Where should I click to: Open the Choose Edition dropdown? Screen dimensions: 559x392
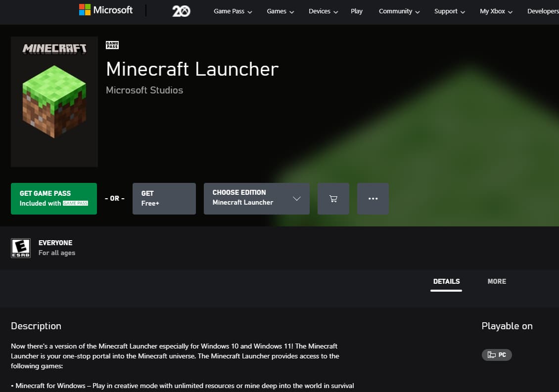pyautogui.click(x=257, y=199)
